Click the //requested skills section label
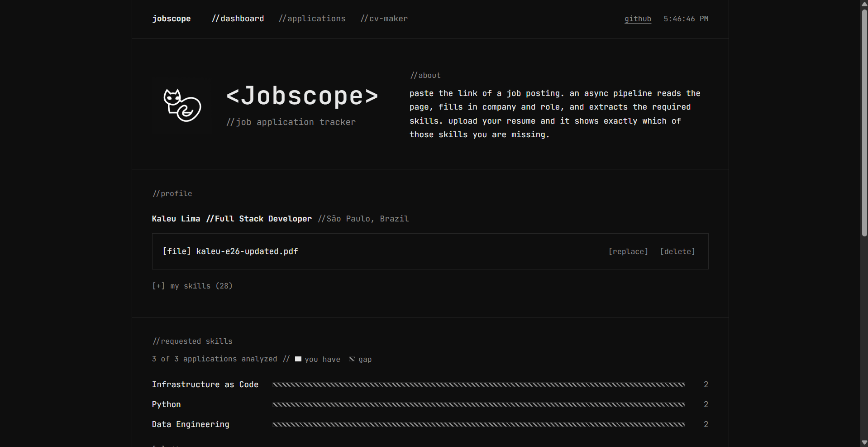Screen dimensions: 868x447 point(192,341)
